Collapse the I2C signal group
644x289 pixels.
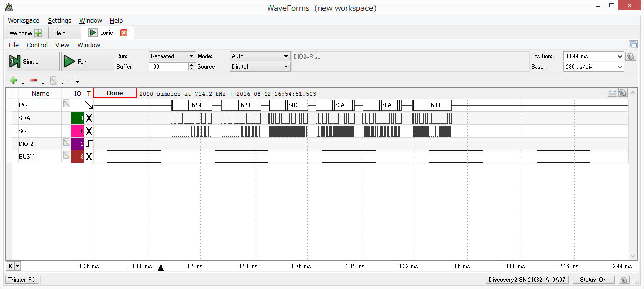click(x=14, y=105)
